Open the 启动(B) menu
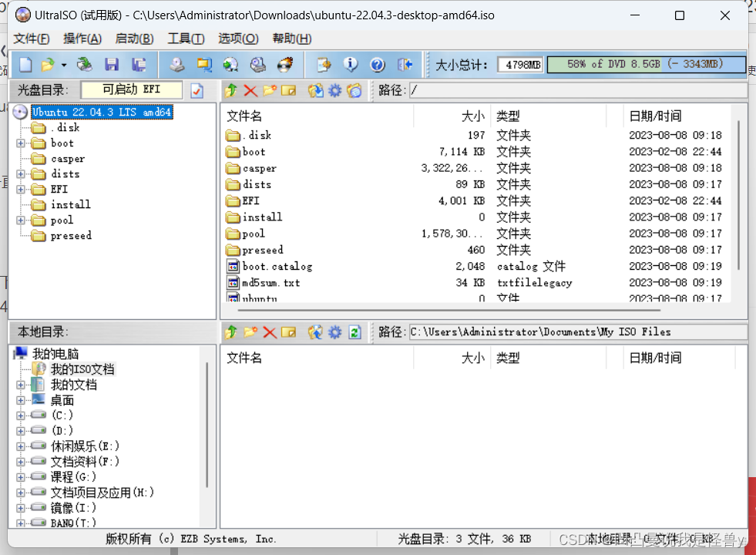The image size is (756, 555). pos(135,39)
